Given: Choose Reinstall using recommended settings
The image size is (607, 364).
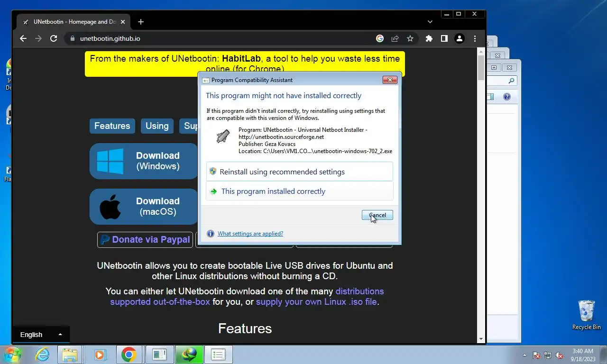Looking at the screenshot, I should tap(300, 172).
